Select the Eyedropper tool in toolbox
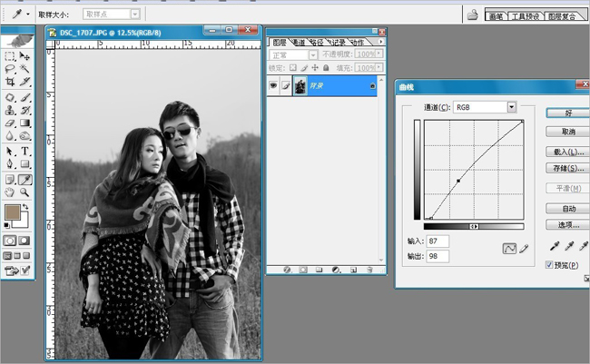 [x=25, y=180]
